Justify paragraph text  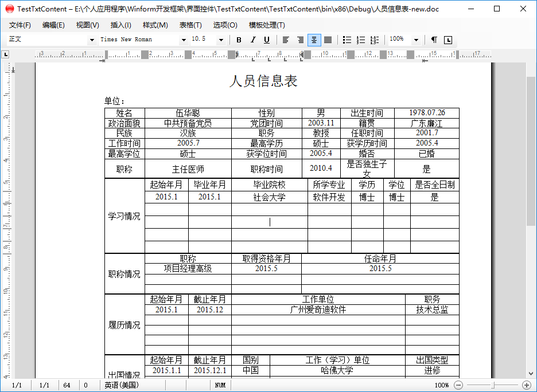click(x=328, y=40)
